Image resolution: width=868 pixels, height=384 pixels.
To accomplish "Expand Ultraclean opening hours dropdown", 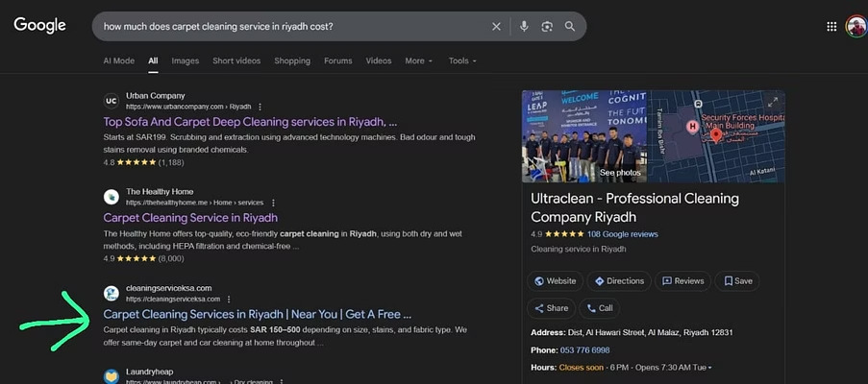I will (x=709, y=368).
